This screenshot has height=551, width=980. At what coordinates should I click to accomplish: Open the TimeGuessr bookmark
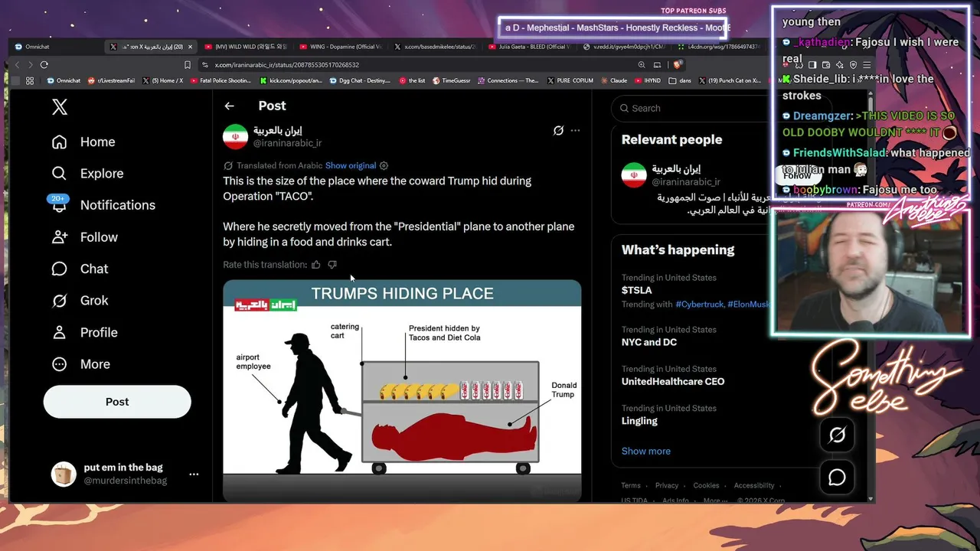click(x=452, y=80)
